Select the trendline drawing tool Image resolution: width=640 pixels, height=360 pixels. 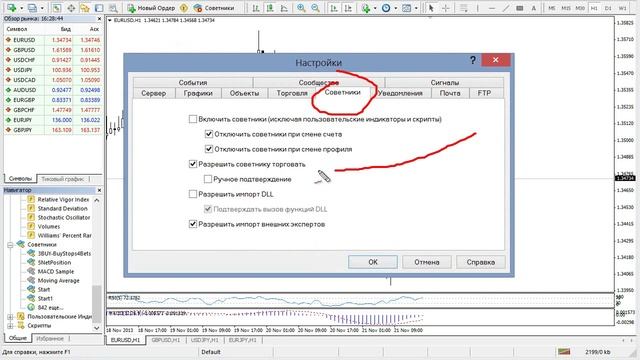505,8
